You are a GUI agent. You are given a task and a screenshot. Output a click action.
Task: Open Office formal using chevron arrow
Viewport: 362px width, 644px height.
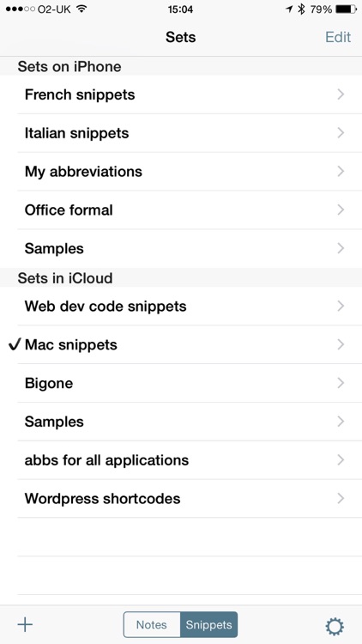click(x=341, y=210)
